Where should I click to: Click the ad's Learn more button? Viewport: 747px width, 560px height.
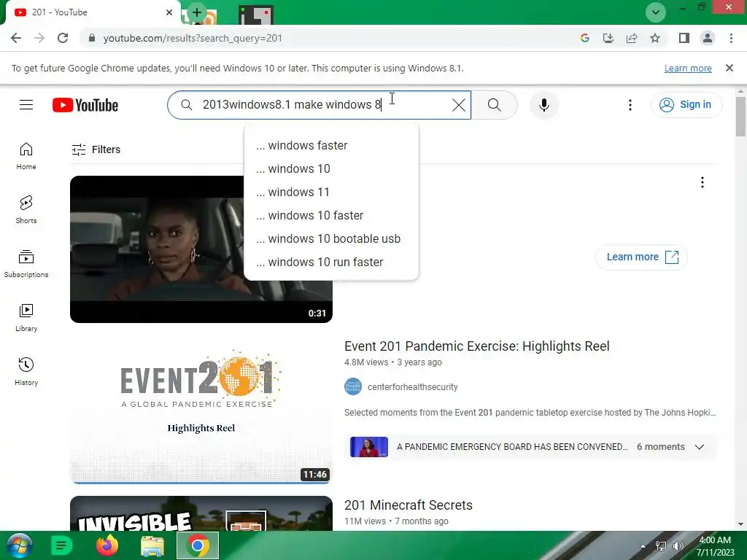(641, 257)
